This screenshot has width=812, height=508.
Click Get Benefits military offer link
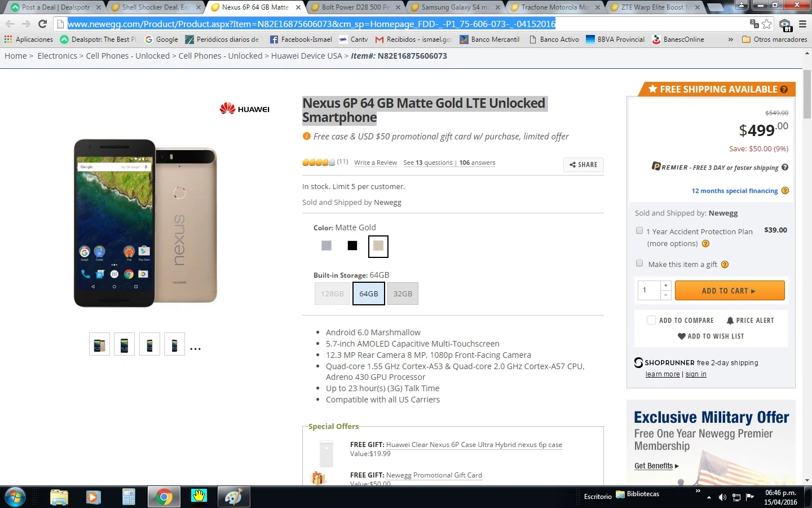656,466
